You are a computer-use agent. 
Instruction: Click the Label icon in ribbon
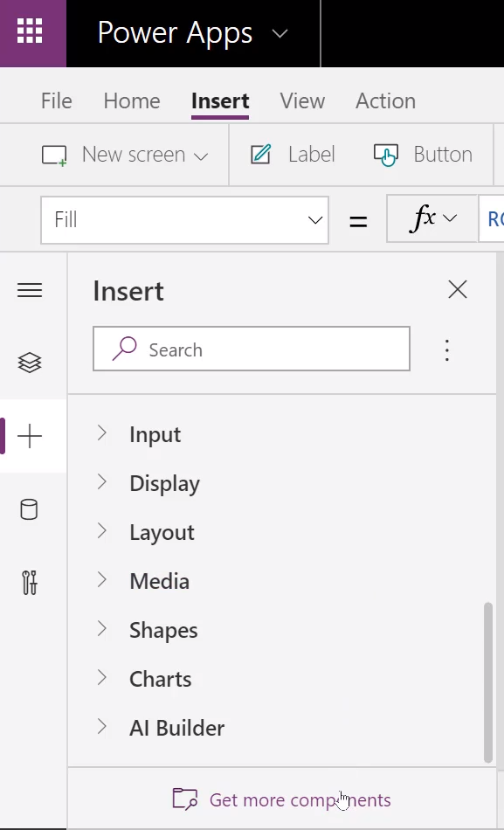[260, 155]
